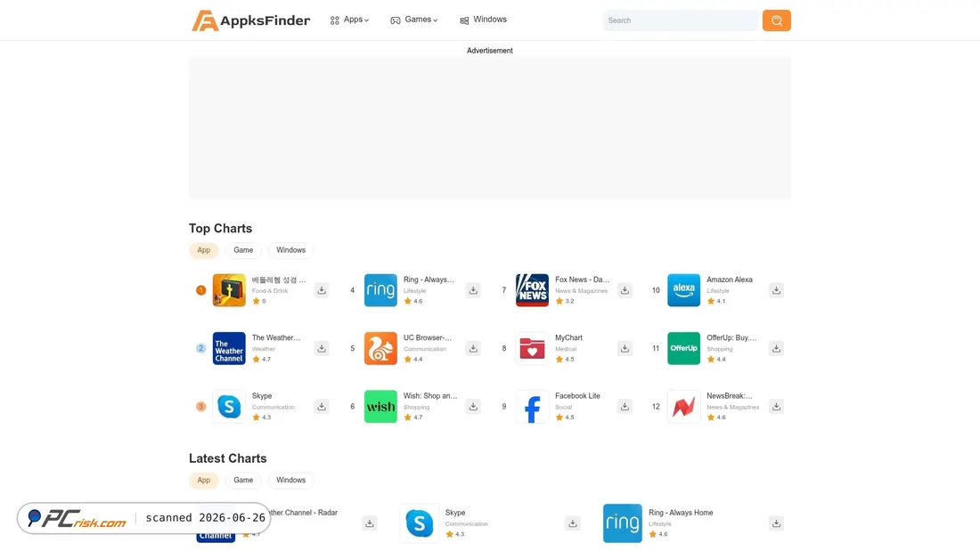Open the Facebook Lite title link
The image size is (980, 551).
pos(577,396)
